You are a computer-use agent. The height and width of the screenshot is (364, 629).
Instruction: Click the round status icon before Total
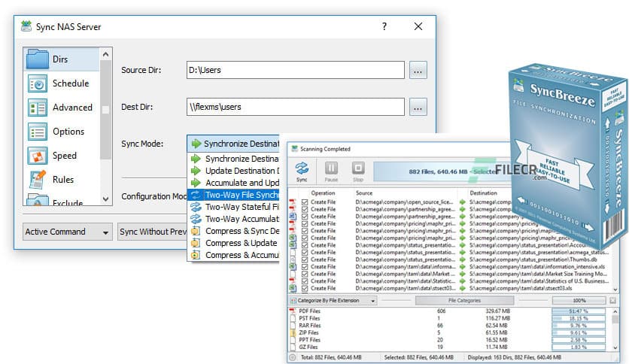[x=293, y=357]
